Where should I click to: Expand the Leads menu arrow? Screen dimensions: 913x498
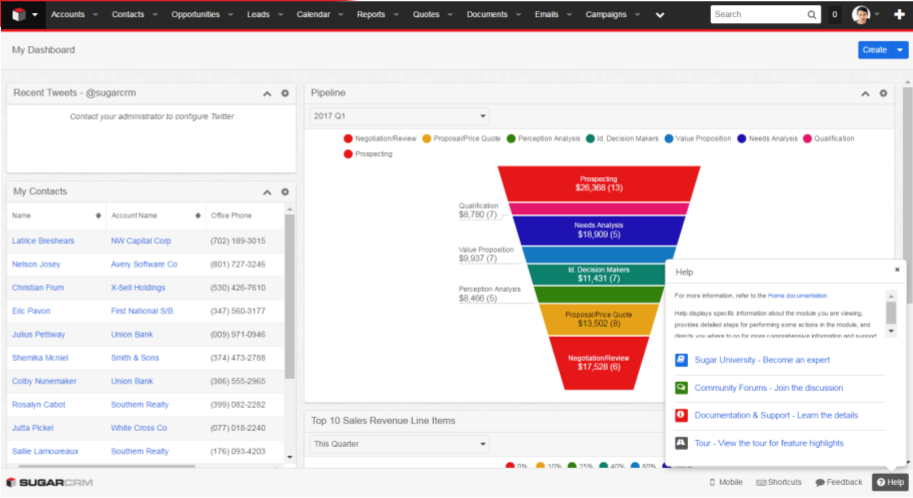click(280, 15)
